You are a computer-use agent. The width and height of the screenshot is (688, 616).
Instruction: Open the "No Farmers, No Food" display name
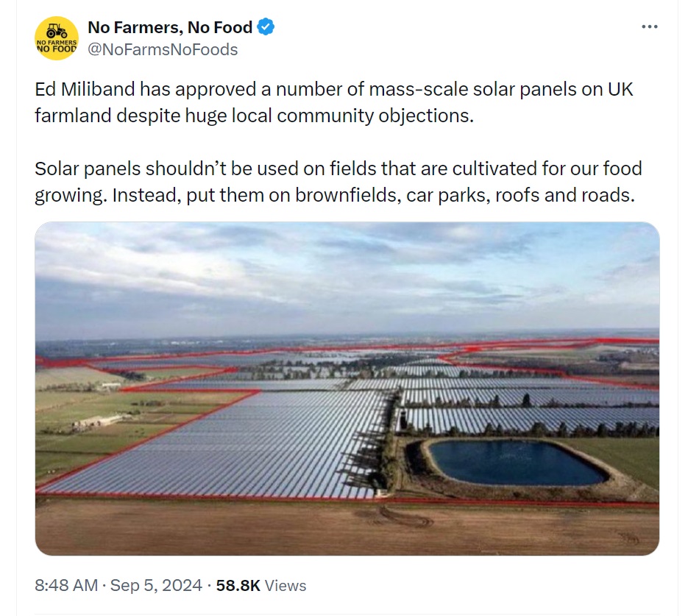170,27
